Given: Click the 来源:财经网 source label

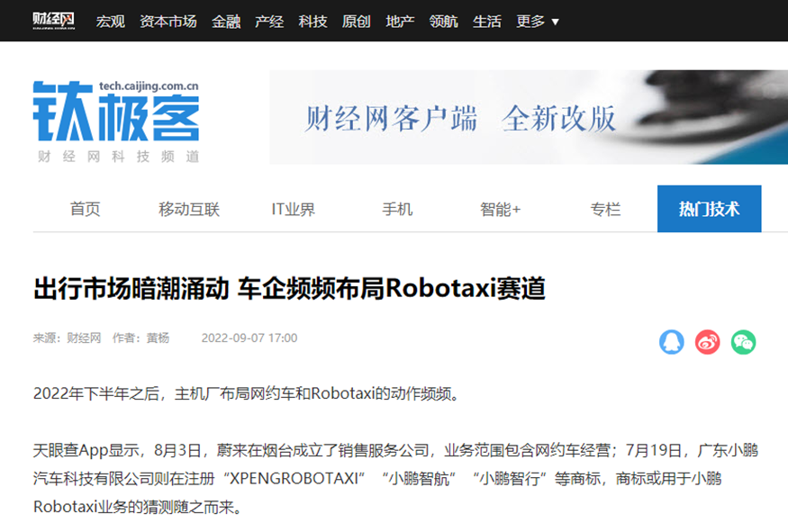Looking at the screenshot, I should coord(68,338).
